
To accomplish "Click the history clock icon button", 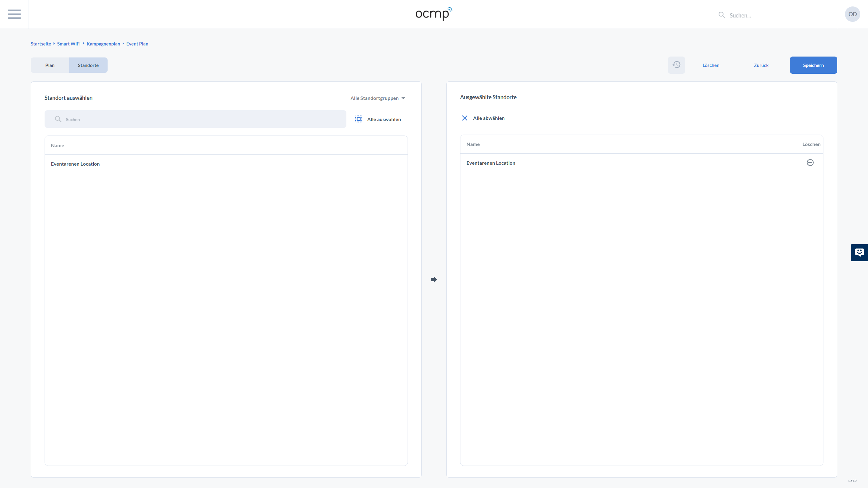I will [x=676, y=65].
